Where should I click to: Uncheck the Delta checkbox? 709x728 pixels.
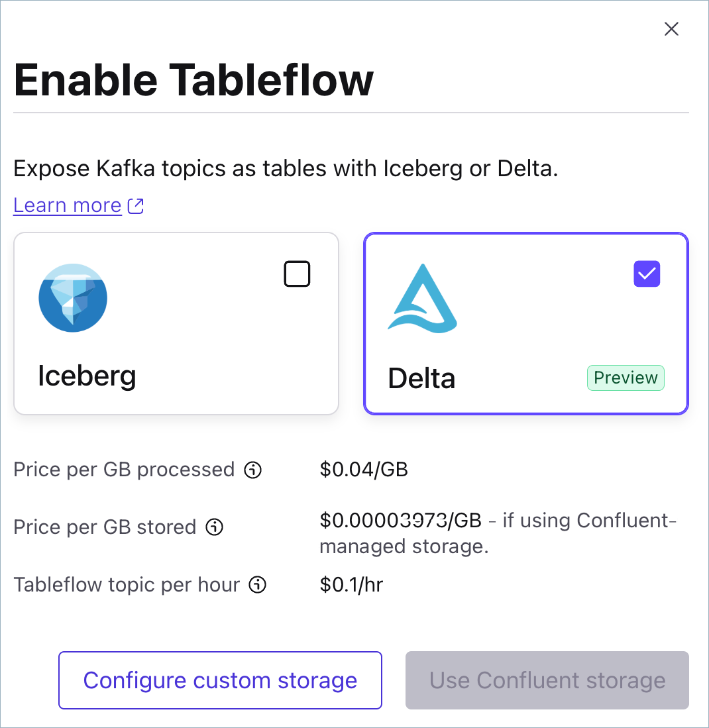[x=647, y=274]
